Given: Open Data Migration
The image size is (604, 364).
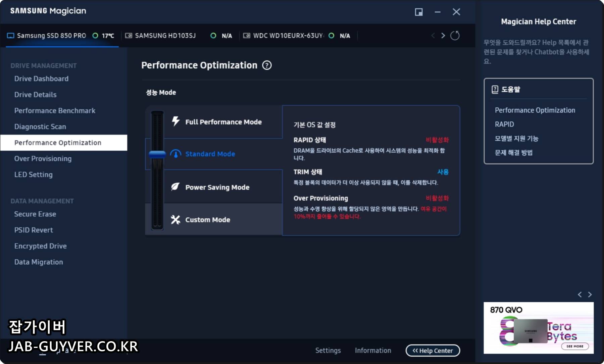Looking at the screenshot, I should (x=39, y=262).
